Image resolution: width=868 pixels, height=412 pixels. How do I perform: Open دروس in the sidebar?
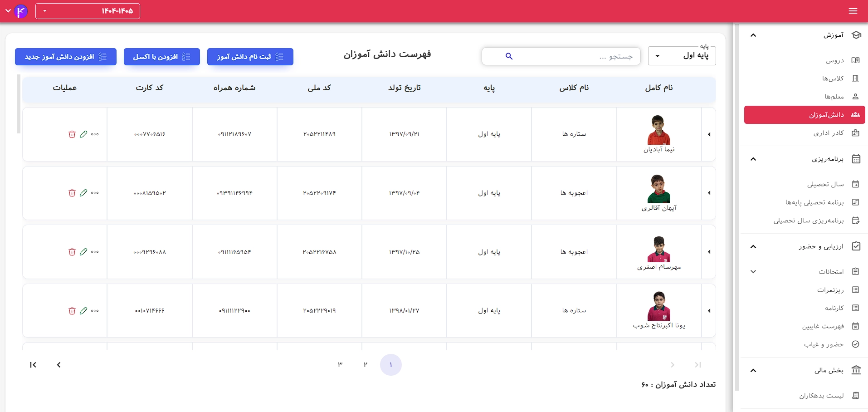[x=804, y=60]
